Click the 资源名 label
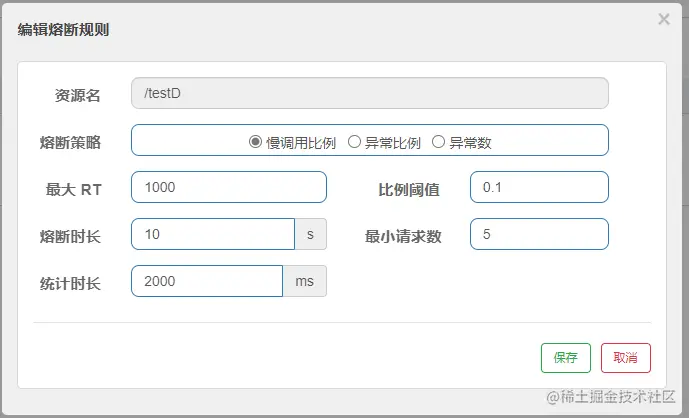 pyautogui.click(x=78, y=95)
